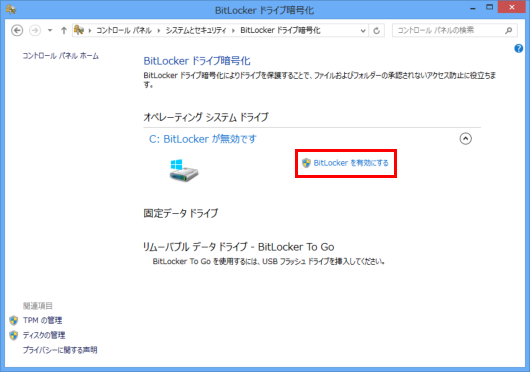The width and height of the screenshot is (530, 372).
Task: Minimize the BitLocker window
Action: [473, 8]
